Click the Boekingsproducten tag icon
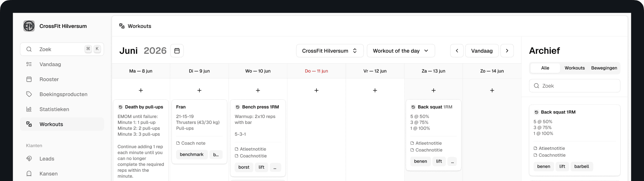 29,94
